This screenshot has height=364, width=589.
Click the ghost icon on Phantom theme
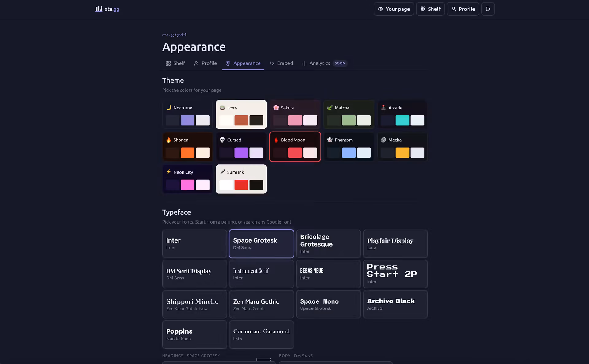point(330,140)
